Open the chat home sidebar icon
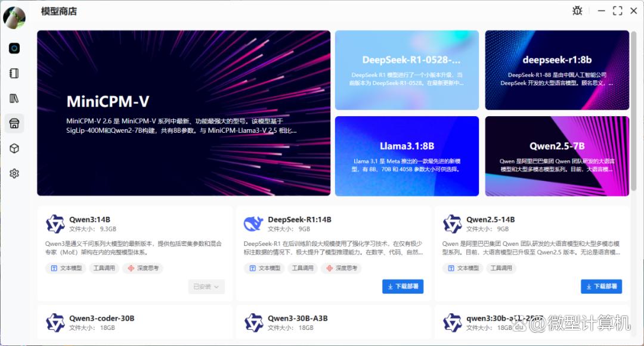This screenshot has width=644, height=346. (14, 48)
